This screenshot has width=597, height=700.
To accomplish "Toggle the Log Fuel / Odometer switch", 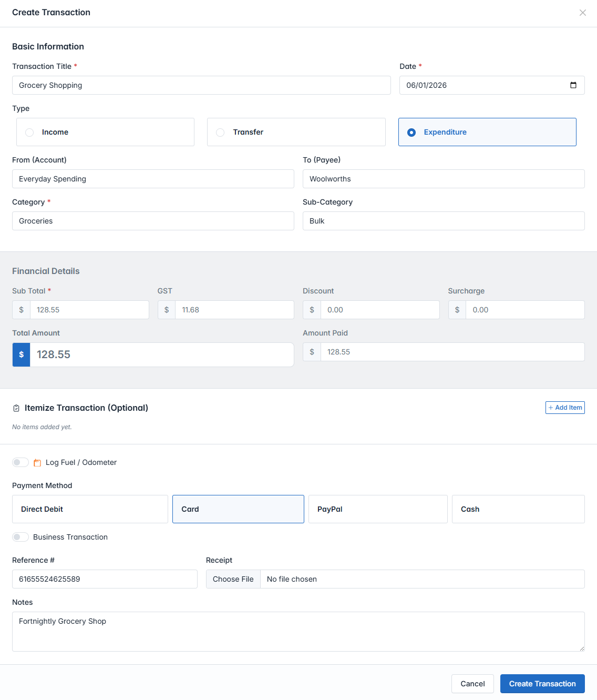I will pos(20,462).
